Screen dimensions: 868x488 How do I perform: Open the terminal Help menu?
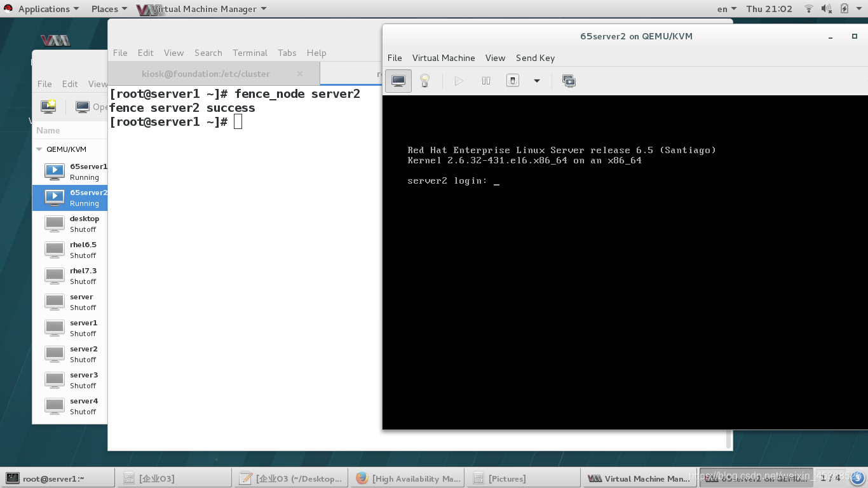pyautogui.click(x=316, y=53)
